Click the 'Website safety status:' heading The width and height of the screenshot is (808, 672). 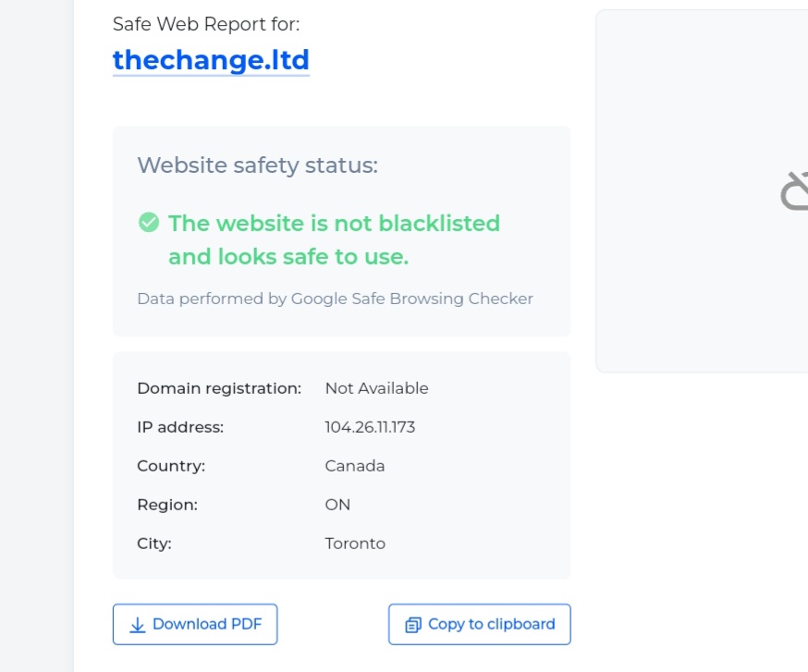coord(257,165)
